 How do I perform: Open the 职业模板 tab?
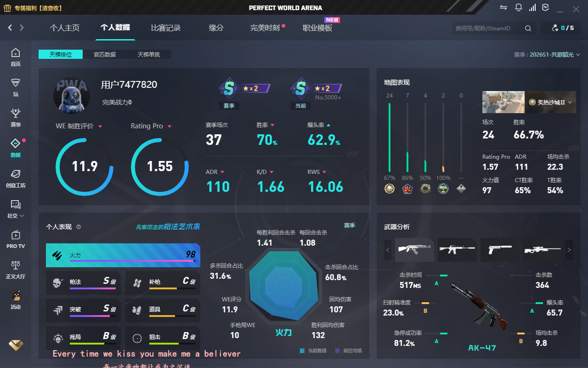[317, 28]
